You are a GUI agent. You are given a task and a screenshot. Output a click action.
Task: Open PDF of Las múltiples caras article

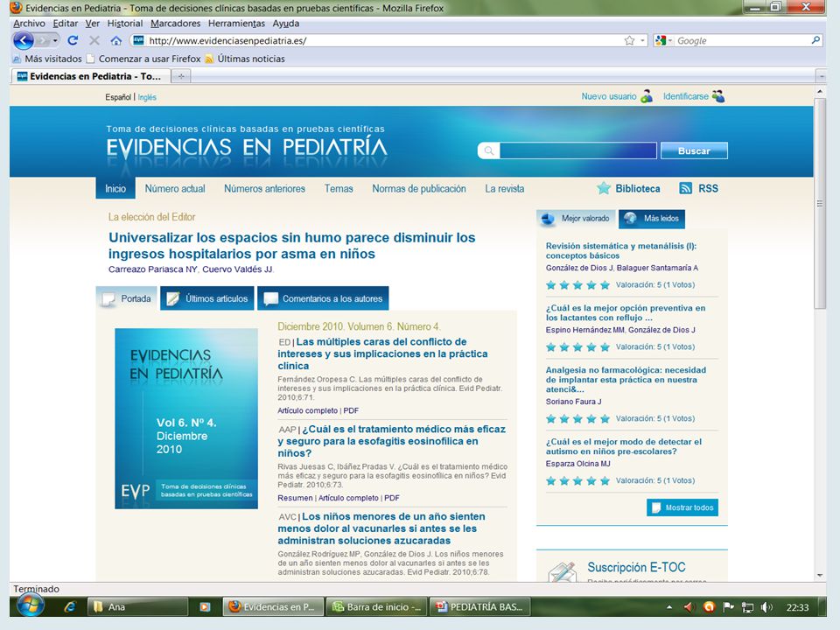pos(351,410)
